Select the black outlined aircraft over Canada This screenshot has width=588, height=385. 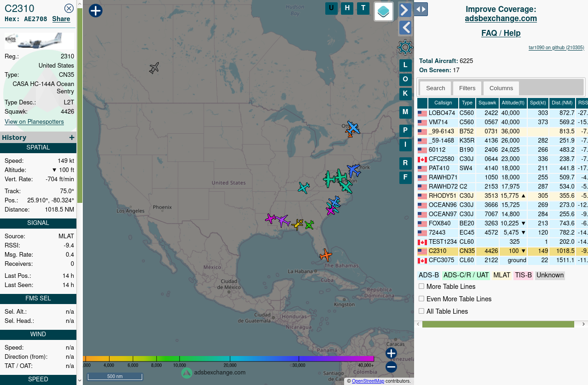point(154,68)
